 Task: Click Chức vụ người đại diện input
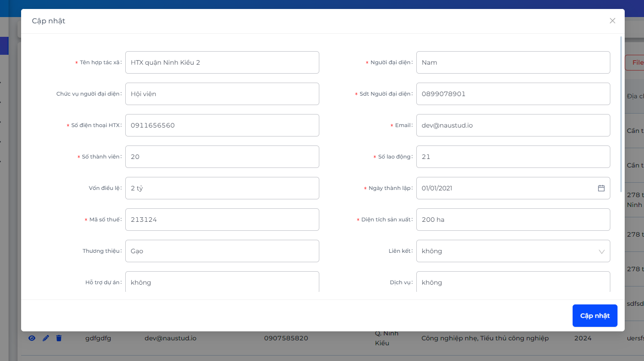tap(222, 94)
